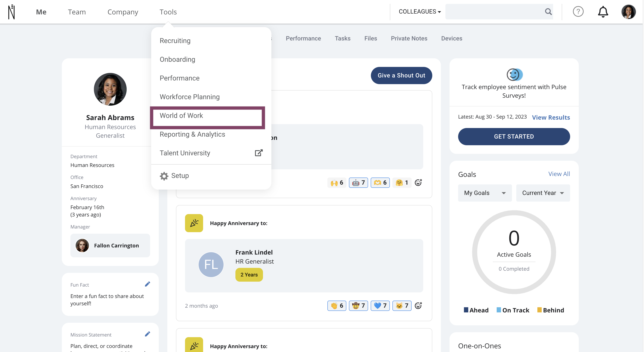This screenshot has height=352, width=644.
Task: Click the Ahead legend color swatch
Action: point(466,310)
